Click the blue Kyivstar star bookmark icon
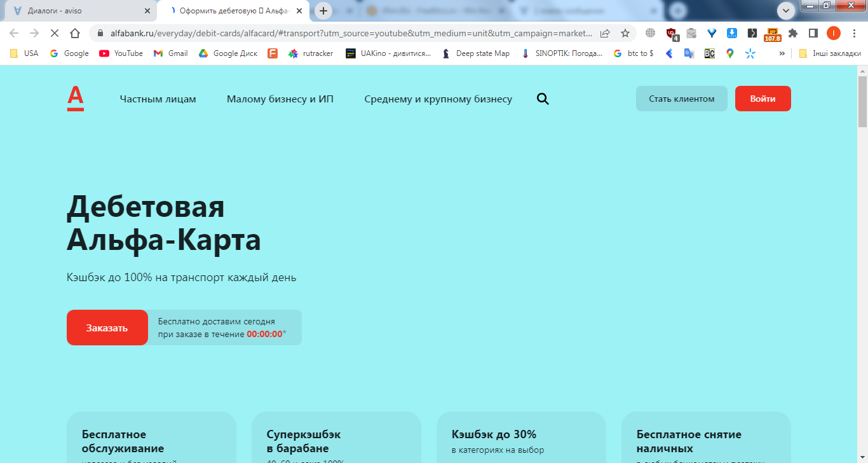This screenshot has width=868, height=463. [x=750, y=53]
